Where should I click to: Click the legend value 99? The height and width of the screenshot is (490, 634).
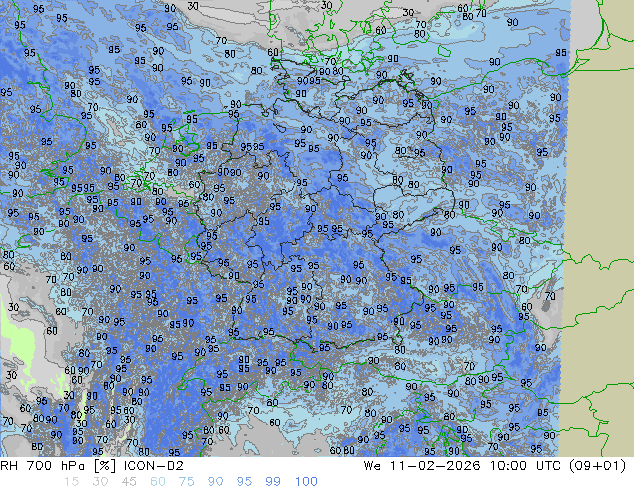273,482
